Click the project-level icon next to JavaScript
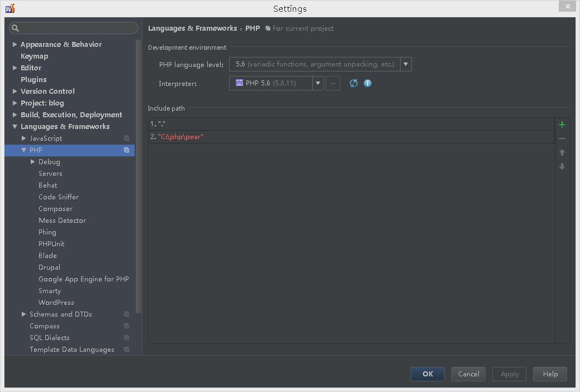 (126, 138)
